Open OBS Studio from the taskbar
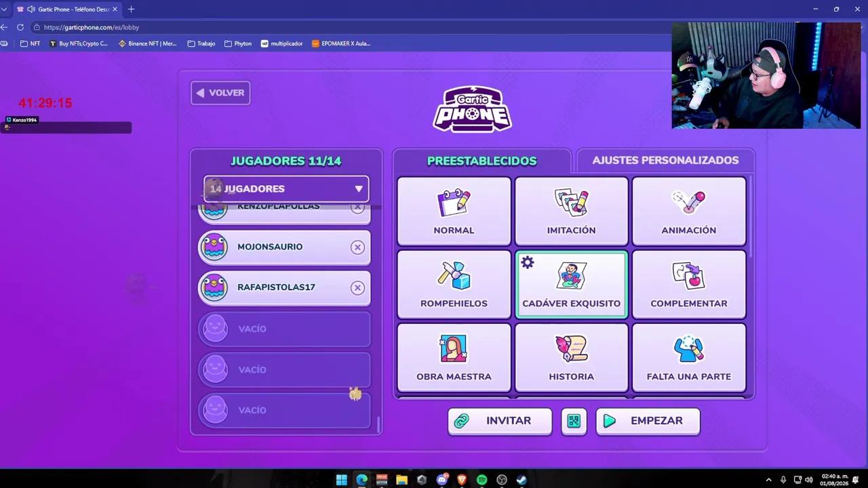Viewport: 868px width, 488px height. coord(502,480)
